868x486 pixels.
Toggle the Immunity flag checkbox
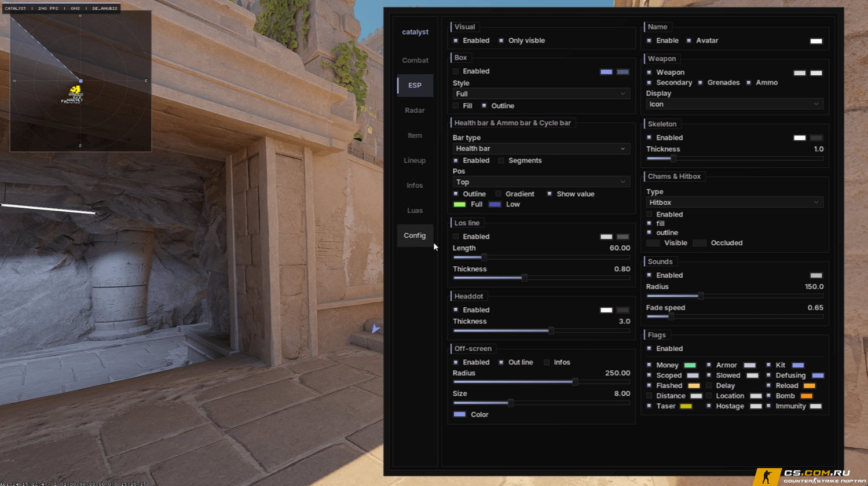(x=768, y=406)
